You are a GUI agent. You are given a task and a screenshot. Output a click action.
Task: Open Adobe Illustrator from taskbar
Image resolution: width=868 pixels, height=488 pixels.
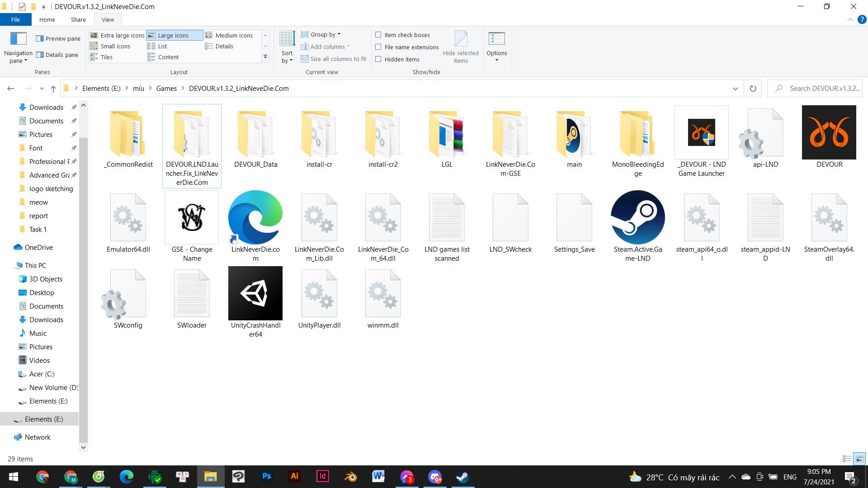click(x=294, y=477)
